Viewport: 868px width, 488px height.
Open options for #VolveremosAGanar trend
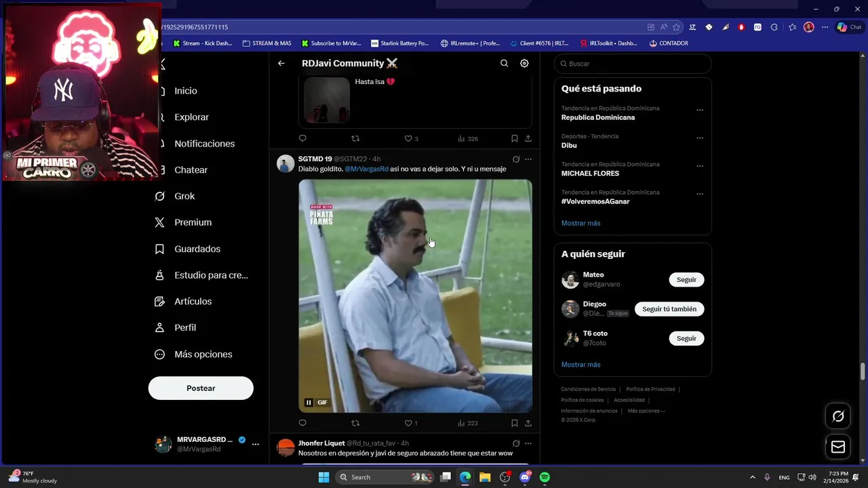700,194
